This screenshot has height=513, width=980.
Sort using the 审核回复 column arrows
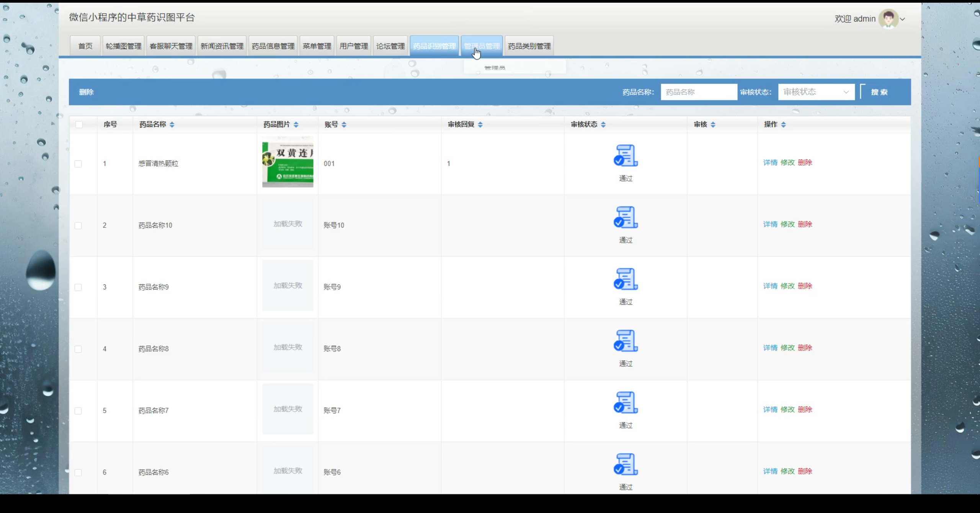click(x=480, y=124)
